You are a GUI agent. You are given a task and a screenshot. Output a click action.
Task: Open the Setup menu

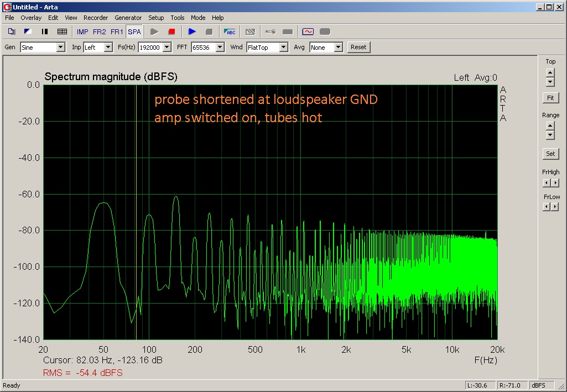point(156,18)
